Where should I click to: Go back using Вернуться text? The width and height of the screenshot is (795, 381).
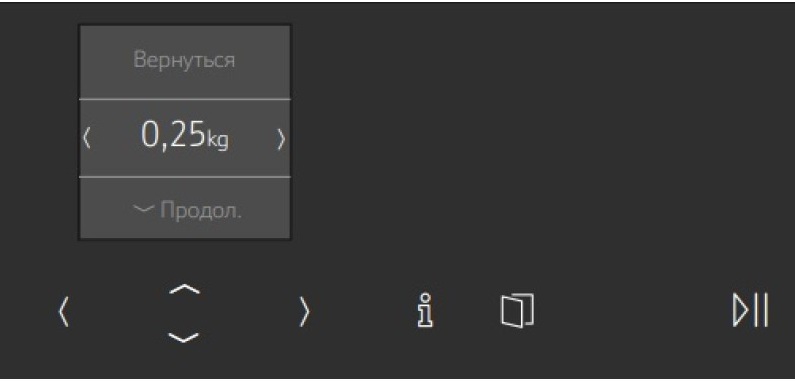point(185,60)
